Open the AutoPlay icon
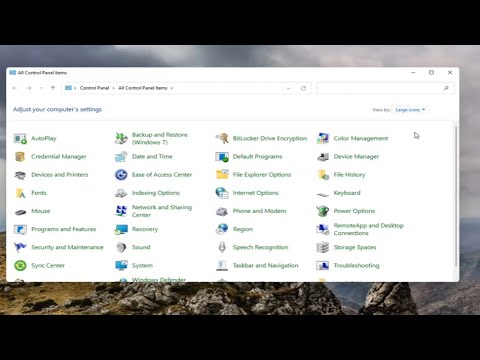 [x=20, y=138]
